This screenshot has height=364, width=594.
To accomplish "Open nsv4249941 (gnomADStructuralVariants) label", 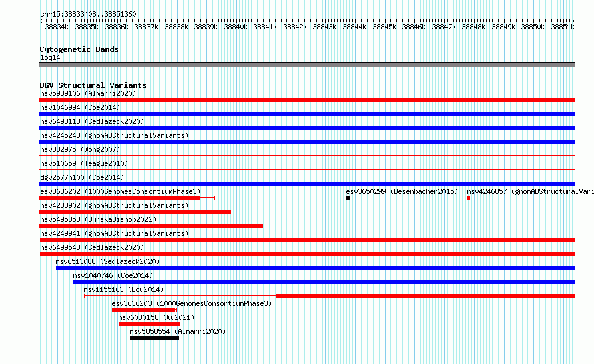I will click(114, 233).
